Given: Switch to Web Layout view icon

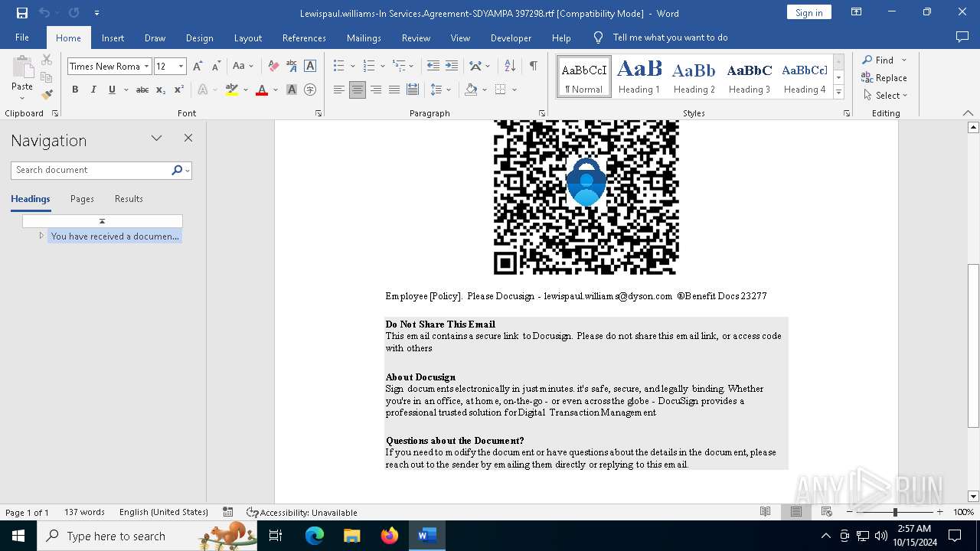Looking at the screenshot, I should [x=827, y=512].
